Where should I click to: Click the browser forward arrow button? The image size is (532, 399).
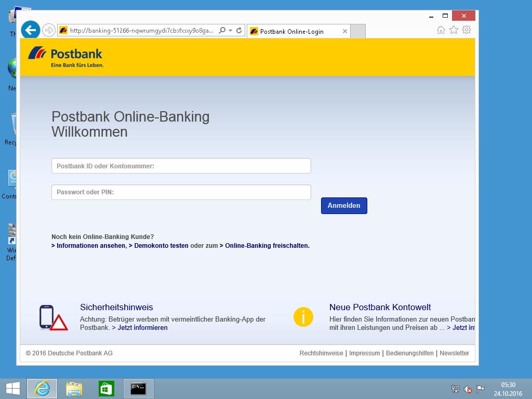pyautogui.click(x=49, y=30)
